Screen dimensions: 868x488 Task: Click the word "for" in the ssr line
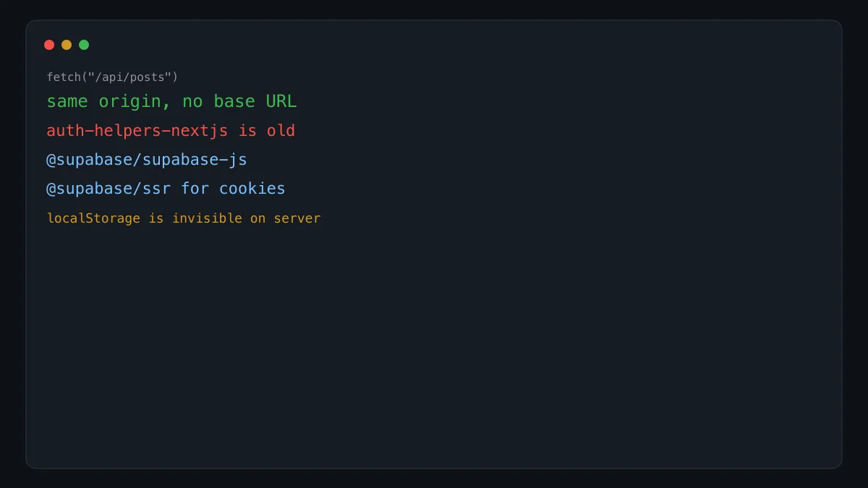(x=195, y=189)
